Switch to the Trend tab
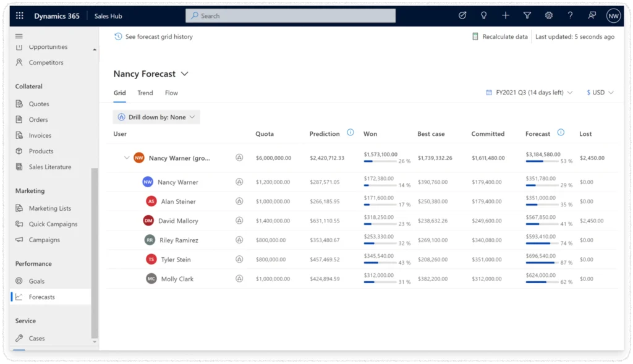 point(145,93)
